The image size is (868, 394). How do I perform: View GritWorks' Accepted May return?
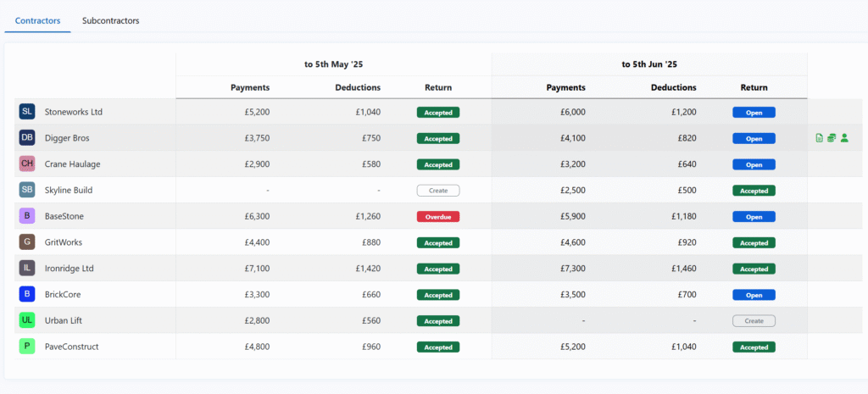point(438,243)
